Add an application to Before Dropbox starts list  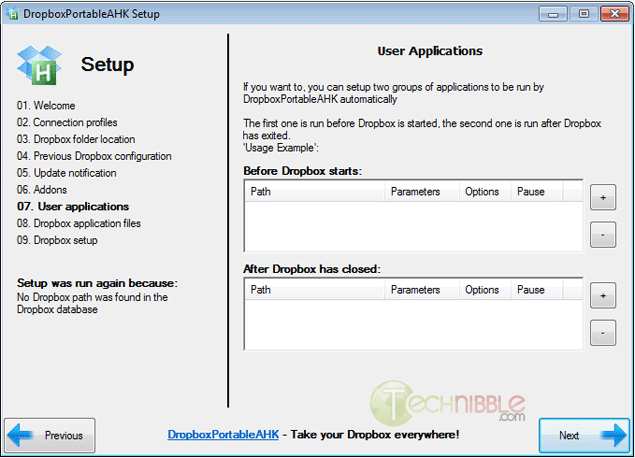coord(603,197)
